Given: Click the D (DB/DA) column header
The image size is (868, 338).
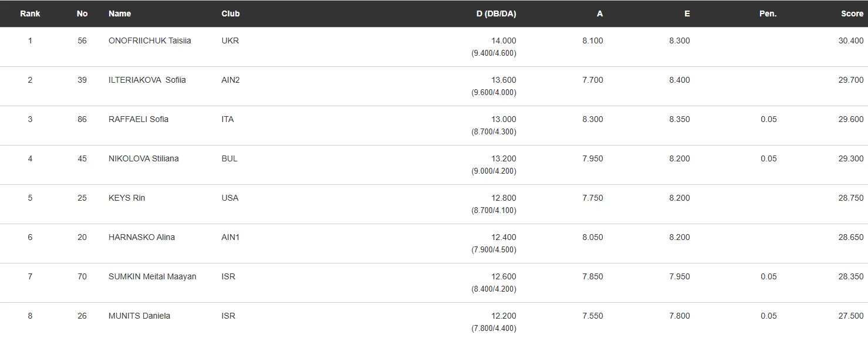Looking at the screenshot, I should pyautogui.click(x=496, y=13).
